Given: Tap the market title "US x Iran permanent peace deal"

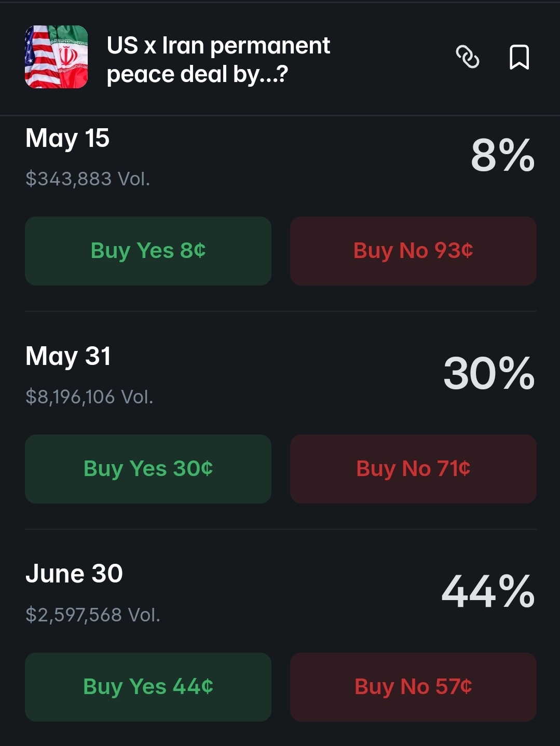Looking at the screenshot, I should (218, 60).
